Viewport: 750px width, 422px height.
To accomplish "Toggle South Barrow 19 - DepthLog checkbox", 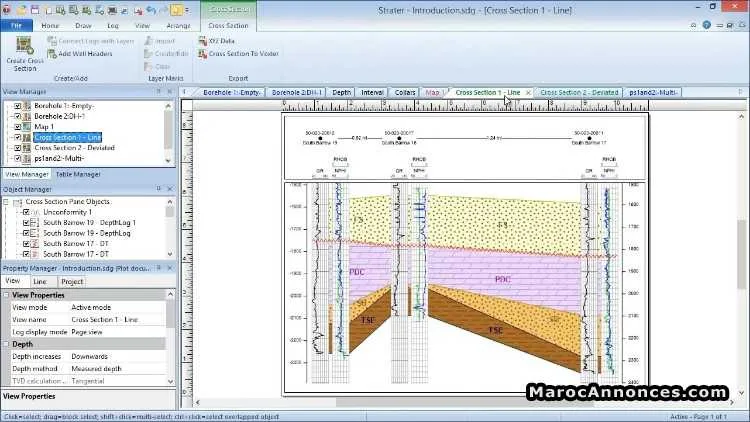I will coord(26,233).
